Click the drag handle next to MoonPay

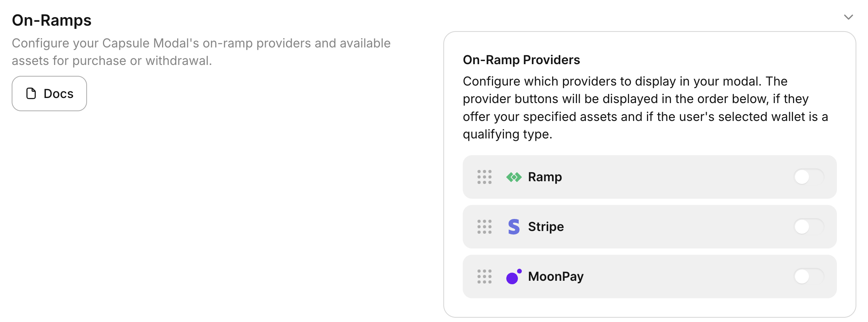click(x=485, y=276)
